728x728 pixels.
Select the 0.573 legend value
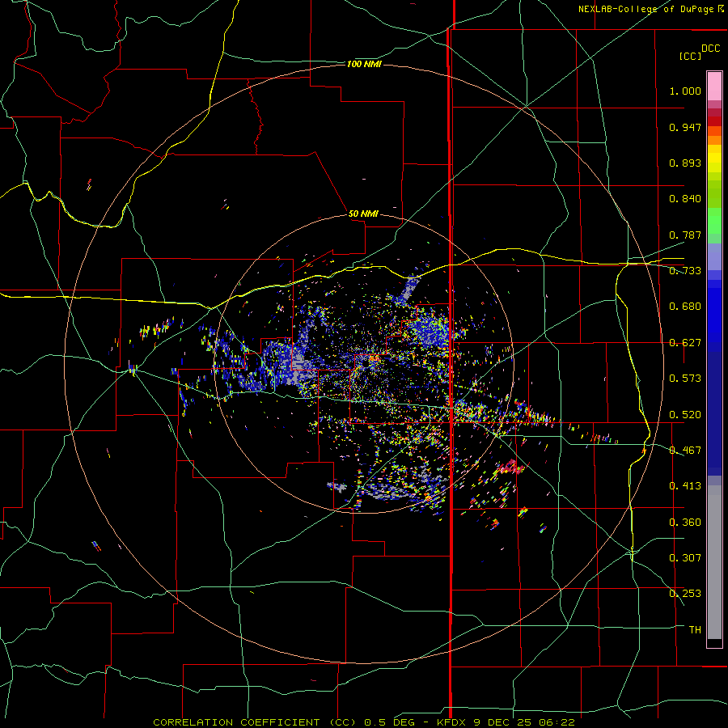click(685, 379)
